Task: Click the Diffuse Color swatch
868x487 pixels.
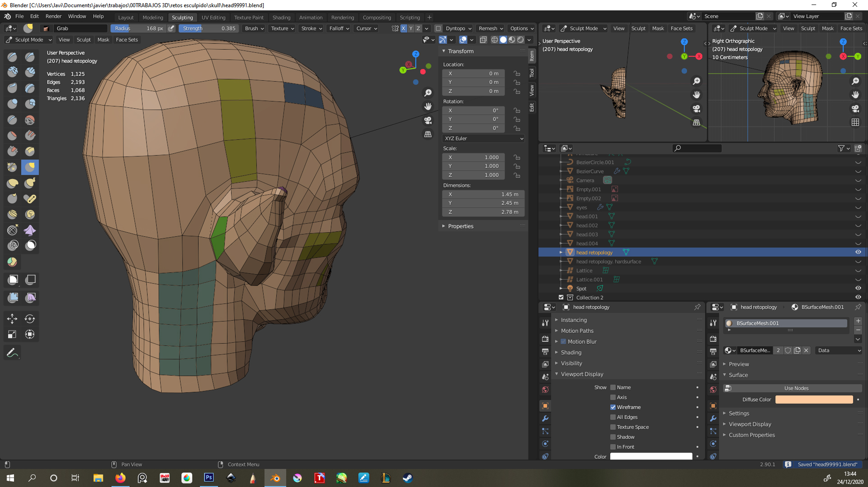Action: [813, 400]
